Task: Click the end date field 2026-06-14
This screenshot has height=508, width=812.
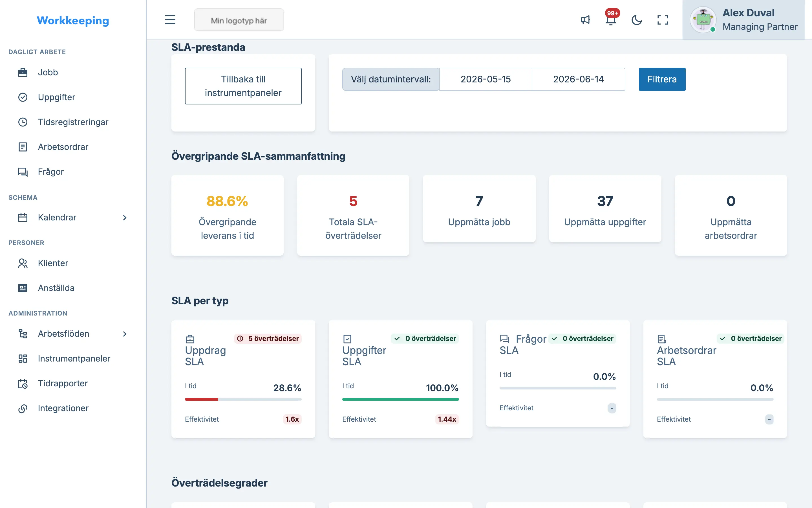Action: (578, 79)
